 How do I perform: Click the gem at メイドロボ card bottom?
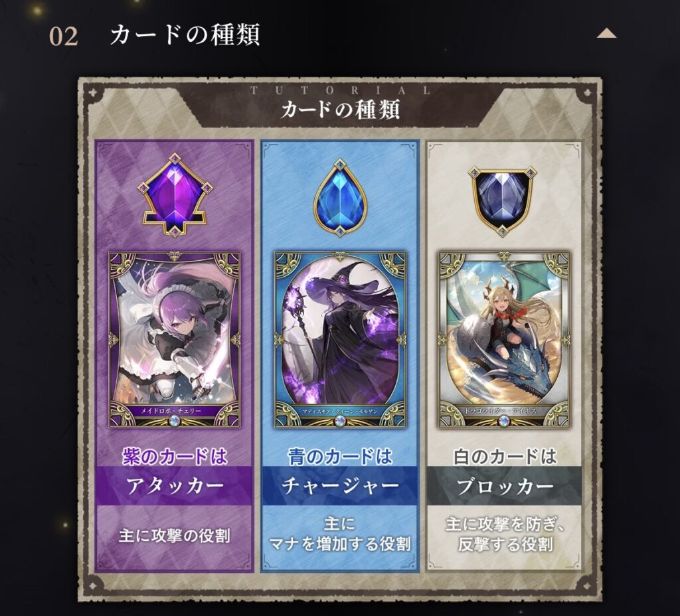[x=175, y=420]
